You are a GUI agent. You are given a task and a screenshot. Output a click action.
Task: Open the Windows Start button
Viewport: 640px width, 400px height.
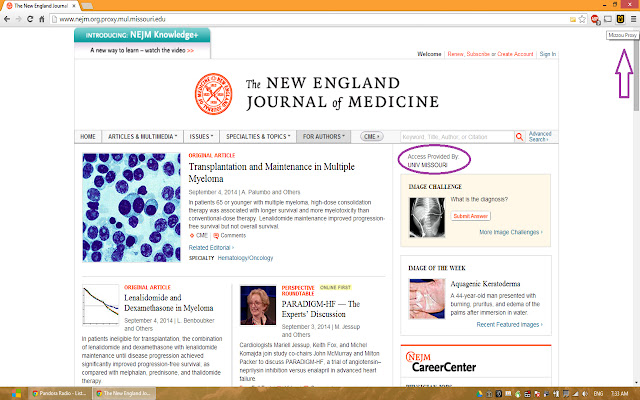click(16, 393)
